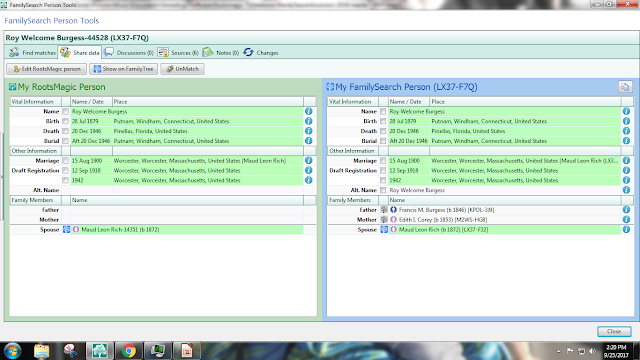This screenshot has width=640, height=360.
Task: Check RootsMagic Burial checkbox
Action: click(x=65, y=141)
